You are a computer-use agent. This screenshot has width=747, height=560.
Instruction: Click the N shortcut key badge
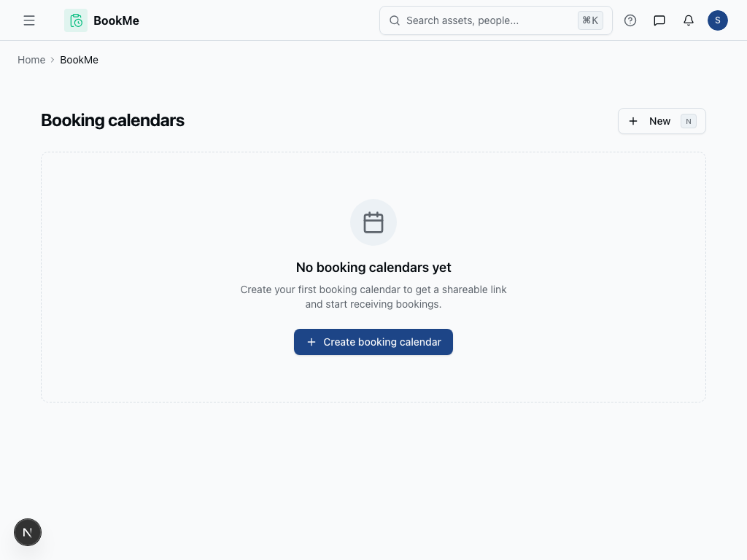pyautogui.click(x=688, y=121)
